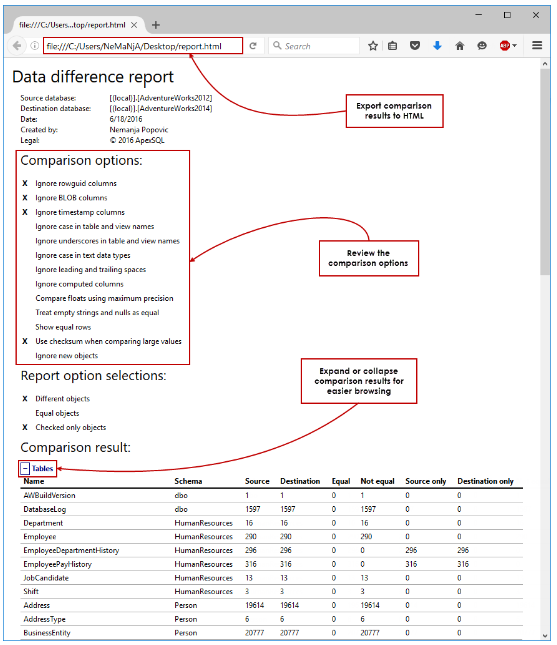Click the EmployeeDepartmentHistory table name
The width and height of the screenshot is (557, 645).
pyautogui.click(x=71, y=550)
